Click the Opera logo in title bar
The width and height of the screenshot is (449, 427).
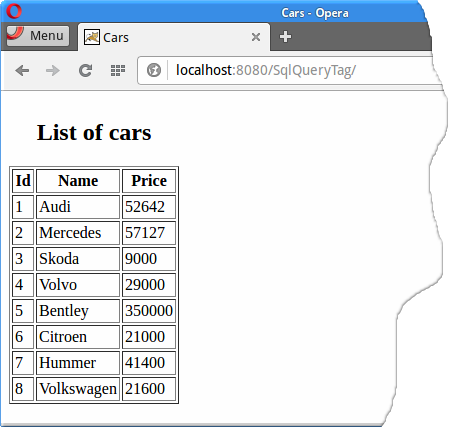click(x=14, y=11)
